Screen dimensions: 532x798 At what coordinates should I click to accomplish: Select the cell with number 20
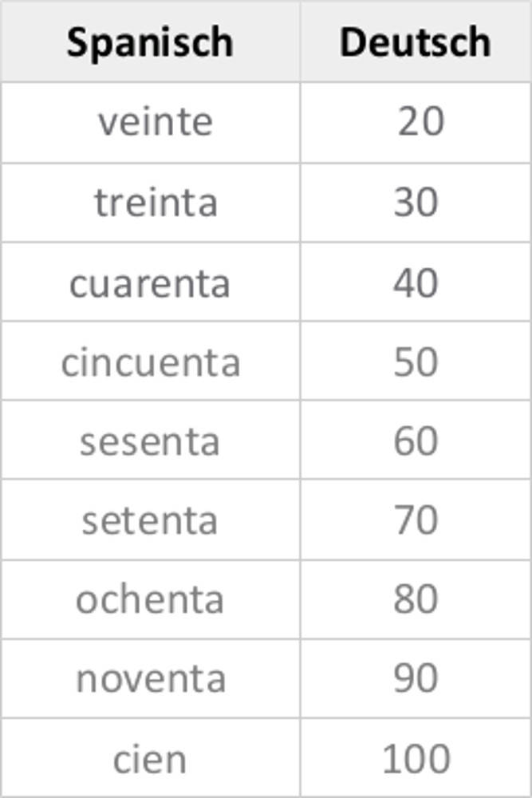tap(420, 122)
